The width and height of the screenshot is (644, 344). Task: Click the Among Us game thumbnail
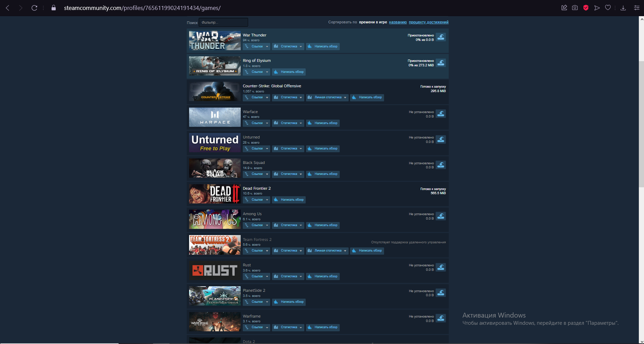pyautogui.click(x=215, y=219)
